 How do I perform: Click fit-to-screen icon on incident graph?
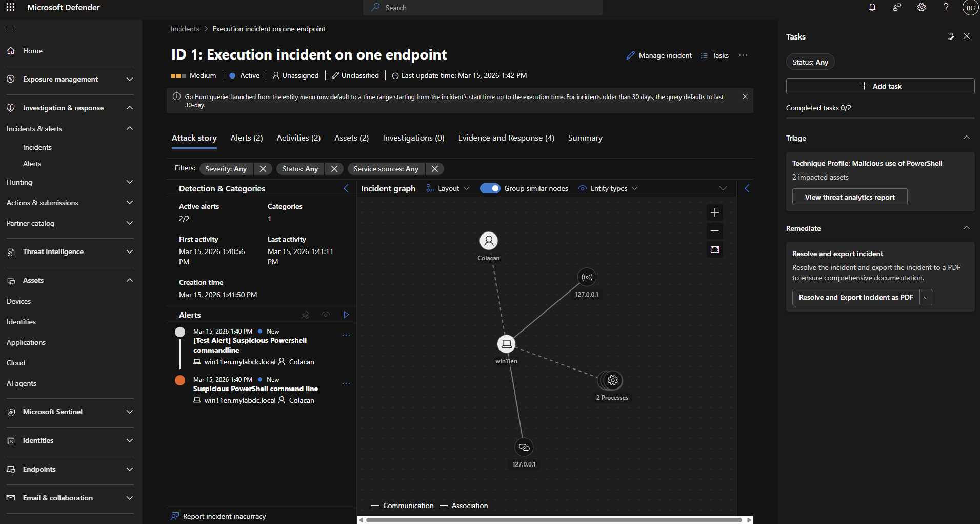click(714, 249)
